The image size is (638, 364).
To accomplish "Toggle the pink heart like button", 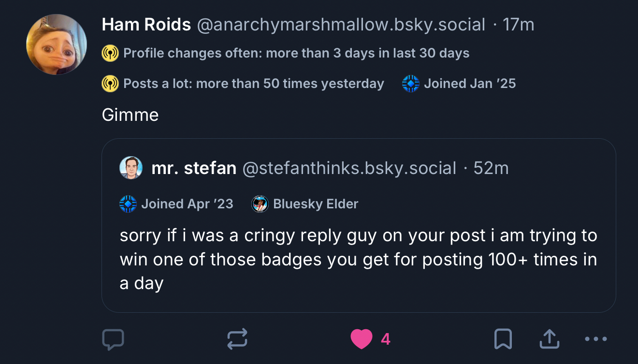I will click(362, 339).
